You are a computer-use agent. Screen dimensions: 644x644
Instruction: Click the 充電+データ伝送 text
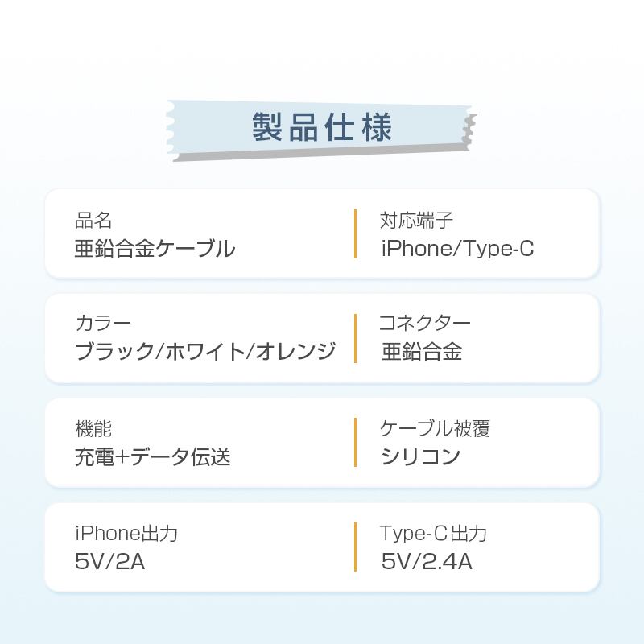click(152, 457)
